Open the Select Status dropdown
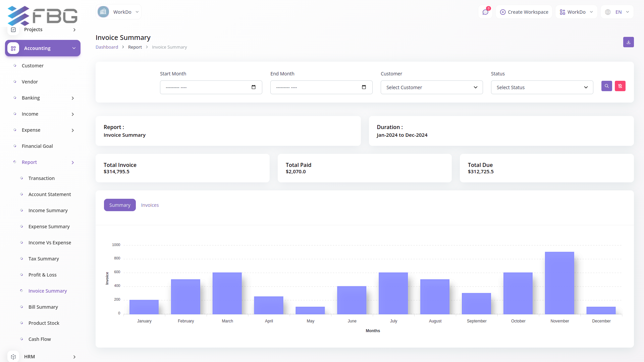644x362 pixels. pyautogui.click(x=542, y=87)
